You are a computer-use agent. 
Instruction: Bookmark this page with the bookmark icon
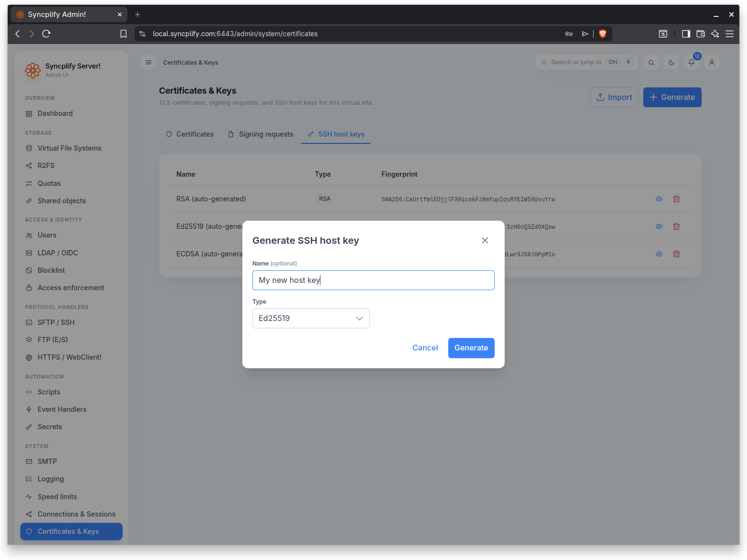point(124,34)
